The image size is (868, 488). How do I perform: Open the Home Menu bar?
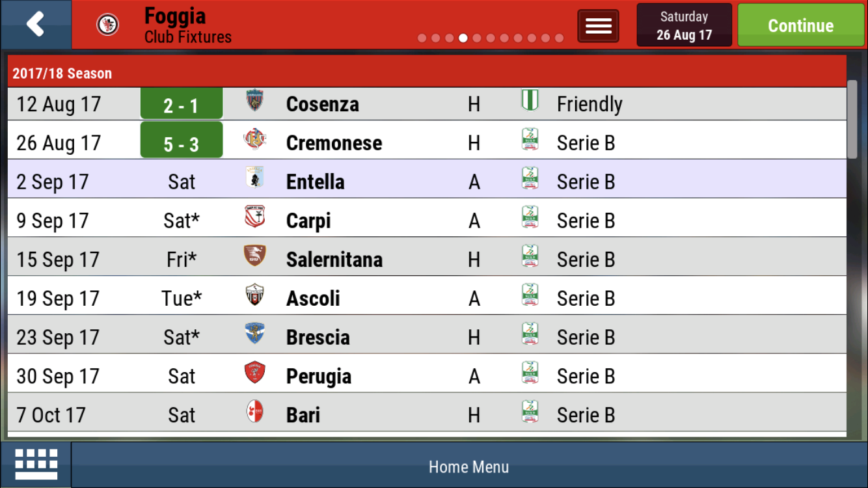tap(468, 466)
